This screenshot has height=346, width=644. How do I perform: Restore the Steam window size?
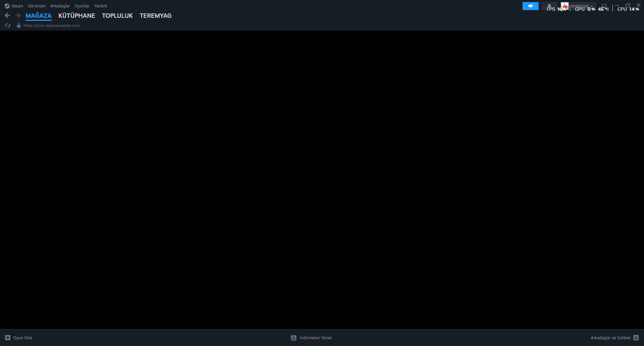coord(628,5)
